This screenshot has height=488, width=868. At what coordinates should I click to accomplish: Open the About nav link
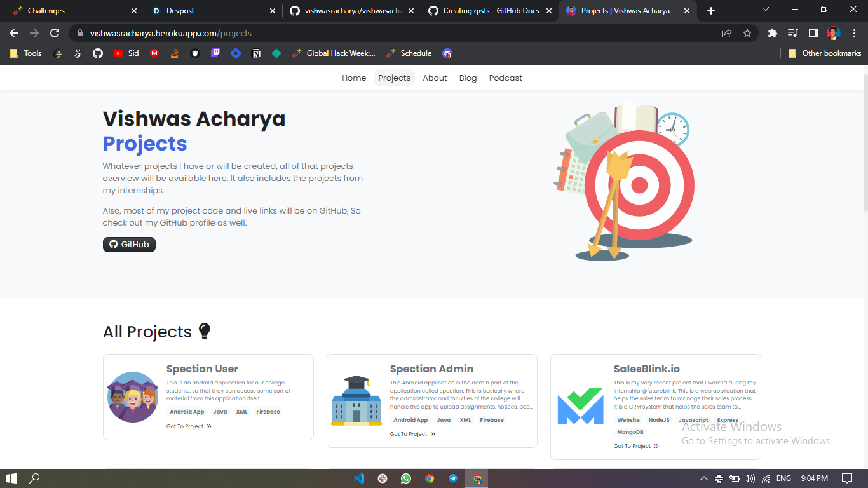435,78
